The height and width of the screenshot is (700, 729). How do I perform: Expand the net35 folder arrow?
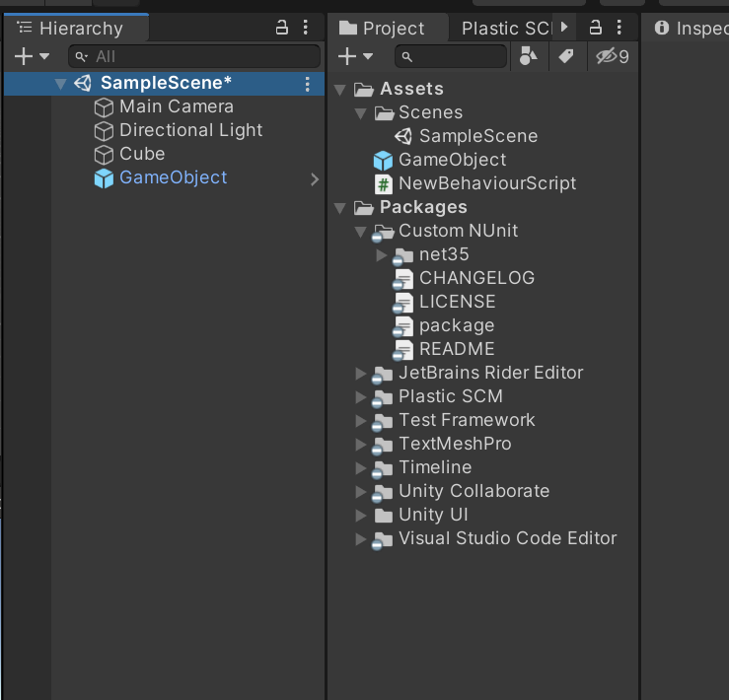point(381,254)
